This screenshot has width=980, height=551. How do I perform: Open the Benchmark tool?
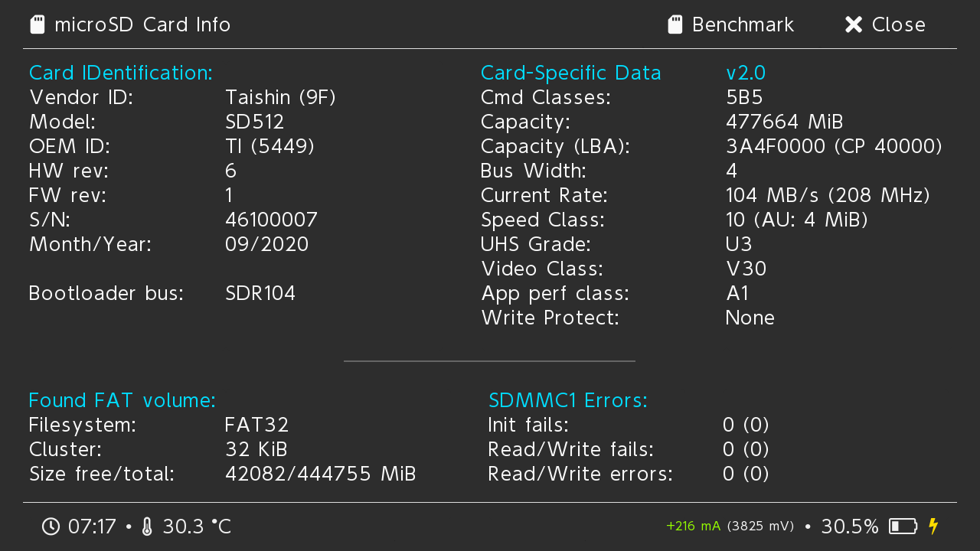point(742,24)
